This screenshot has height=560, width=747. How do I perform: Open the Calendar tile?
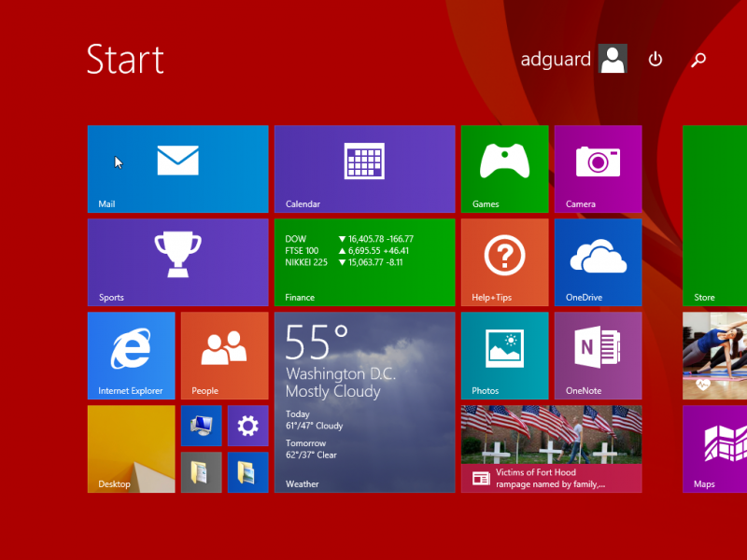click(x=364, y=169)
